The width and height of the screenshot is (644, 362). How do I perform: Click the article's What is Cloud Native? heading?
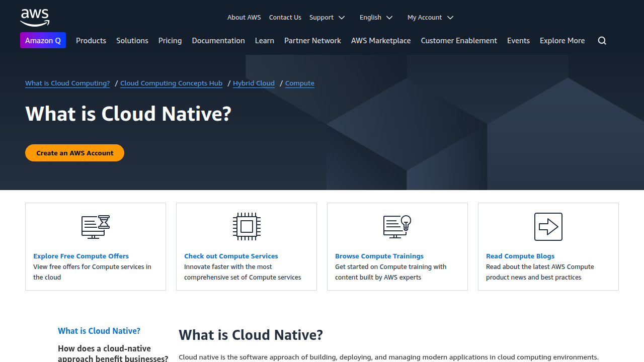pos(251,335)
